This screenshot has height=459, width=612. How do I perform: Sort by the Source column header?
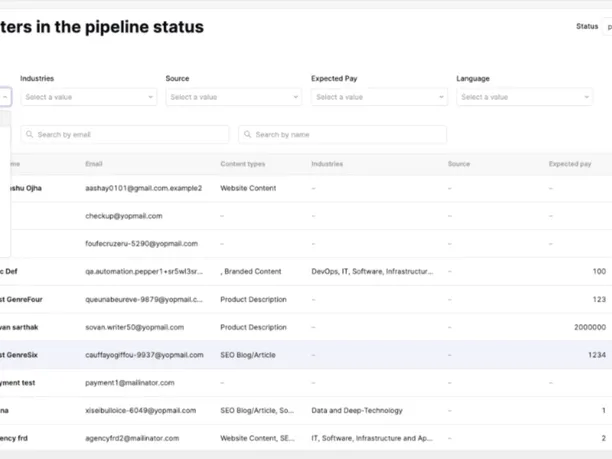pyautogui.click(x=459, y=164)
